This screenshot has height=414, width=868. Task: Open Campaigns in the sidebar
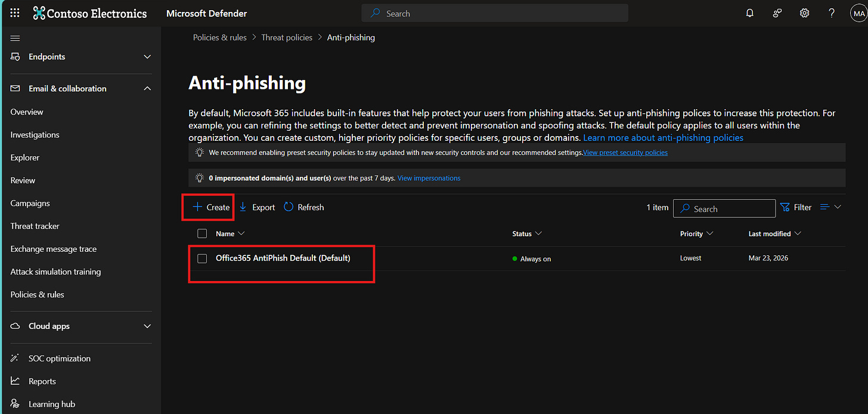click(30, 203)
